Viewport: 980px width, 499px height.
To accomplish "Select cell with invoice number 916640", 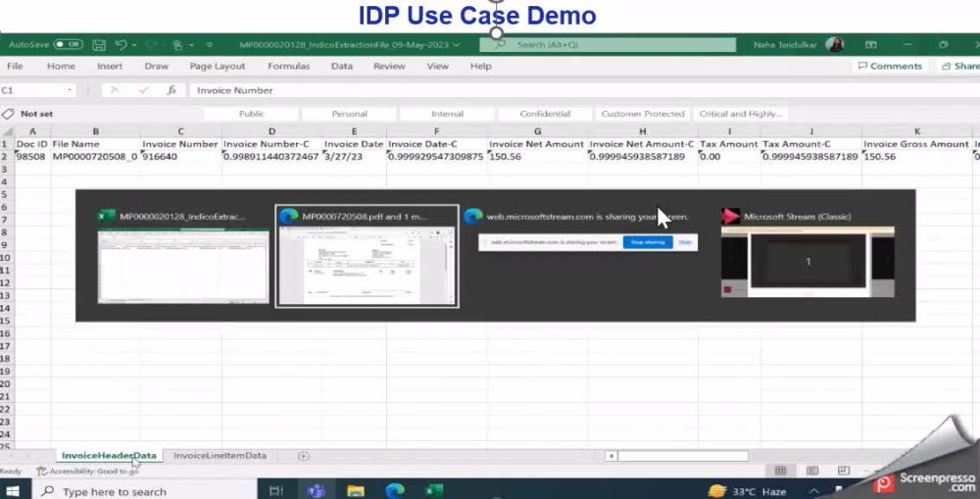I will 181,156.
